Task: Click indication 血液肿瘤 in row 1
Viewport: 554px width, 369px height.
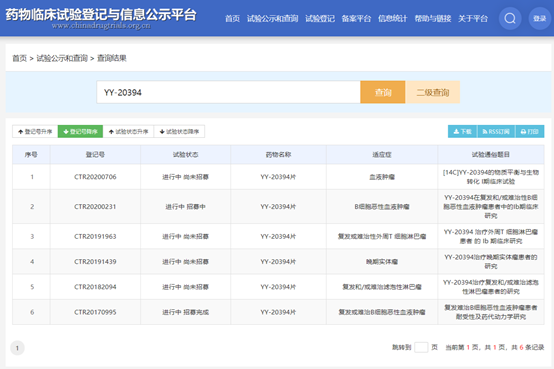Action: point(382,177)
